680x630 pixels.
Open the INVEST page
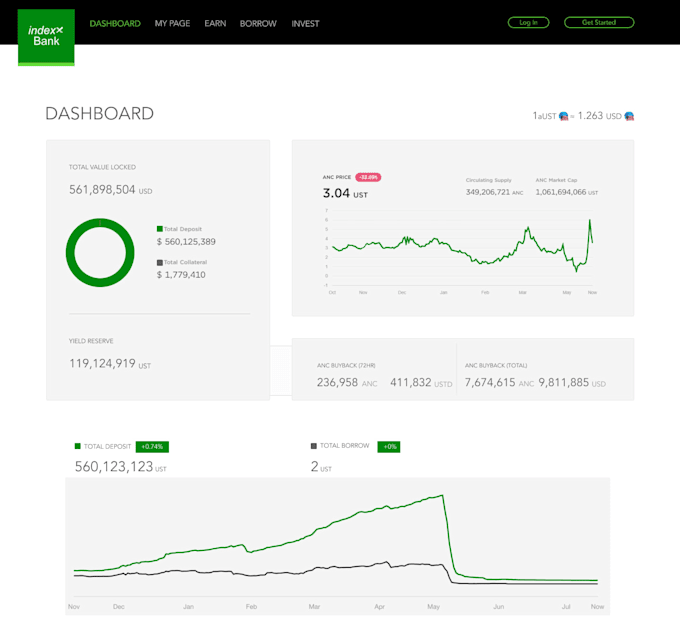[305, 23]
